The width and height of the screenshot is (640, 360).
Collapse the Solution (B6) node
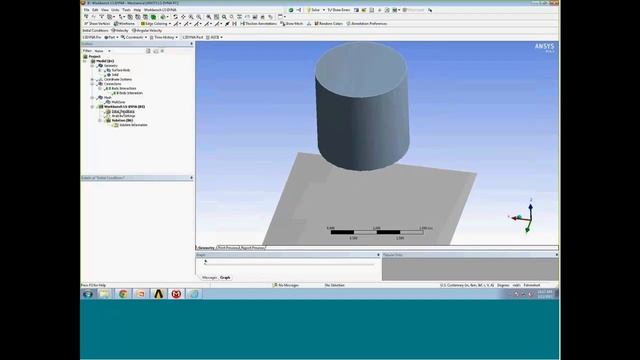100,120
